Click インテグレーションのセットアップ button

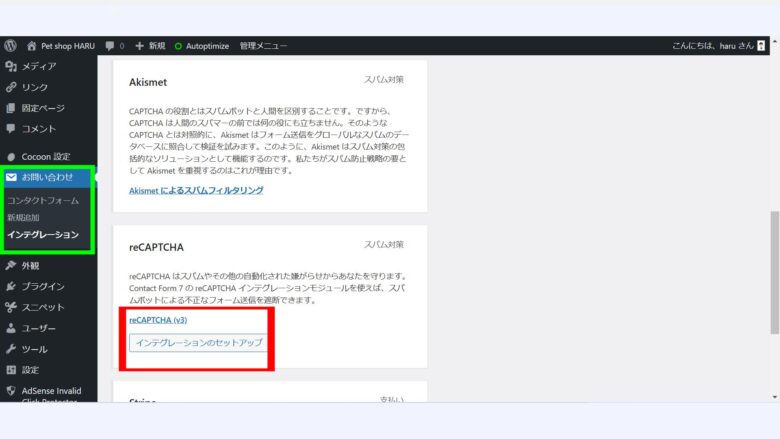click(x=198, y=343)
